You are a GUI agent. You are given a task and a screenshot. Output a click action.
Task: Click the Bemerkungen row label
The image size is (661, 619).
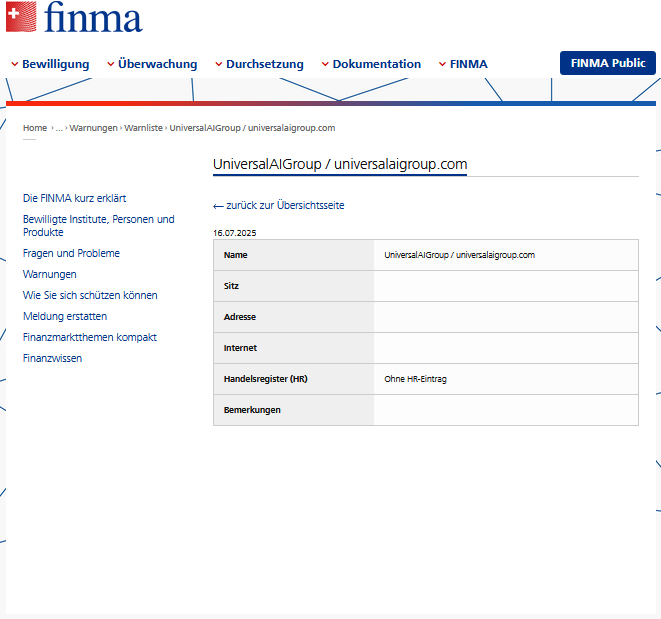[x=252, y=410]
